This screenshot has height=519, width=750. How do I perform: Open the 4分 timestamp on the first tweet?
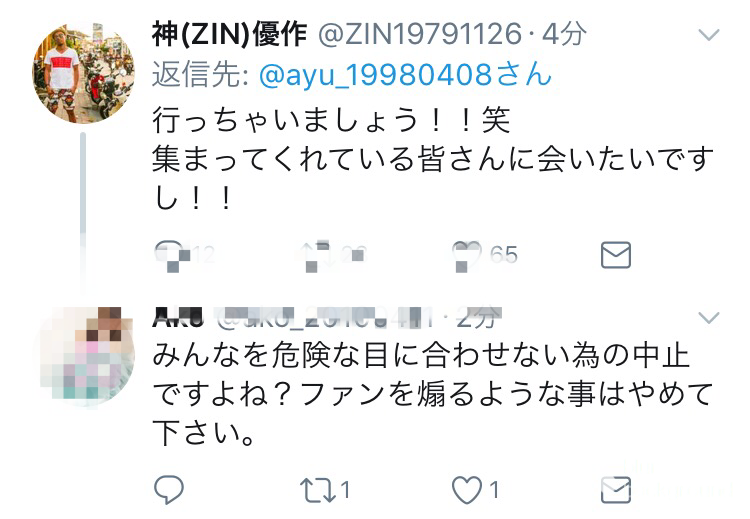(563, 34)
